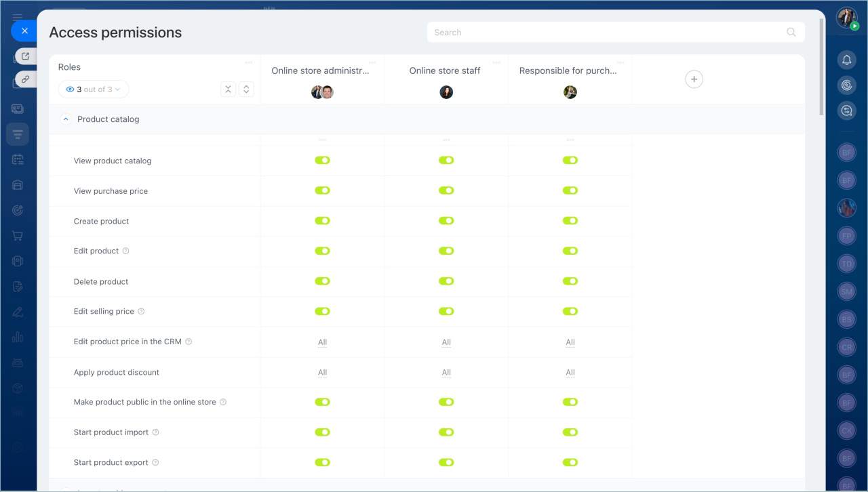Click help icon next to Start product export
The image size is (868, 492).
pyautogui.click(x=155, y=463)
